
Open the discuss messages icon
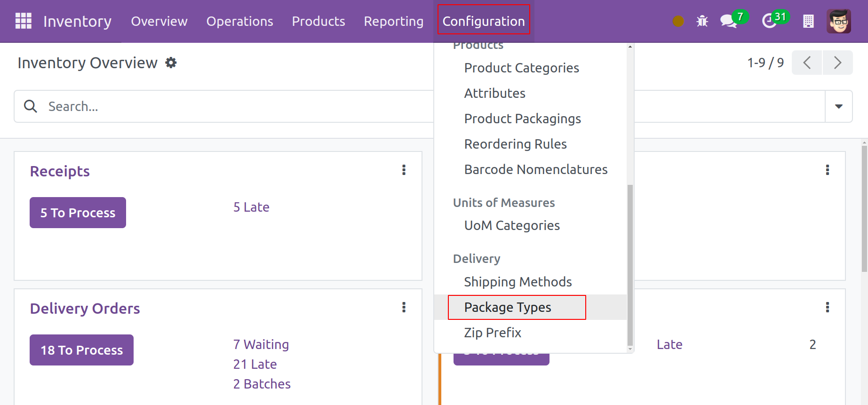[x=728, y=21]
